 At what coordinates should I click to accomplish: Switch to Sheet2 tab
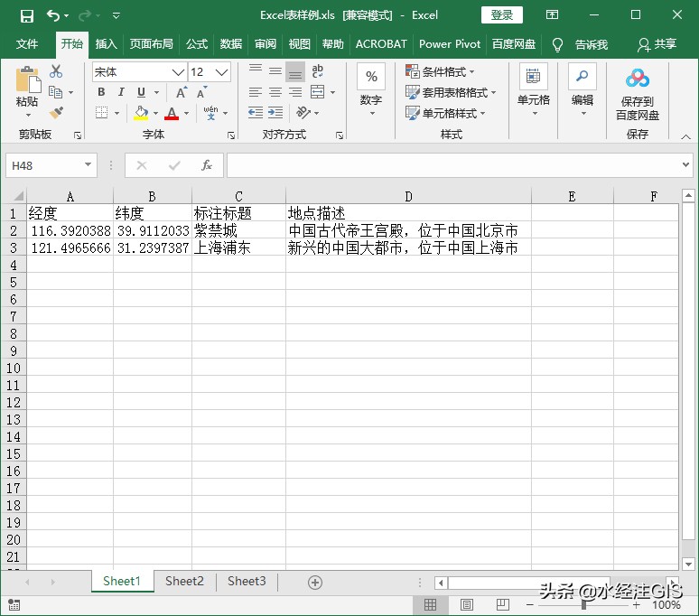184,582
